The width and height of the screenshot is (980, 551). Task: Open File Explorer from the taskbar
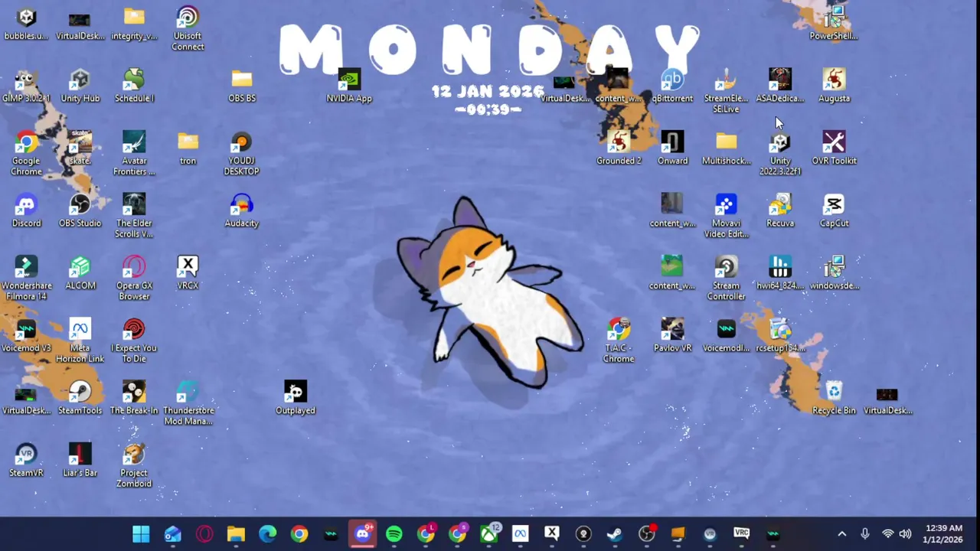[236, 534]
